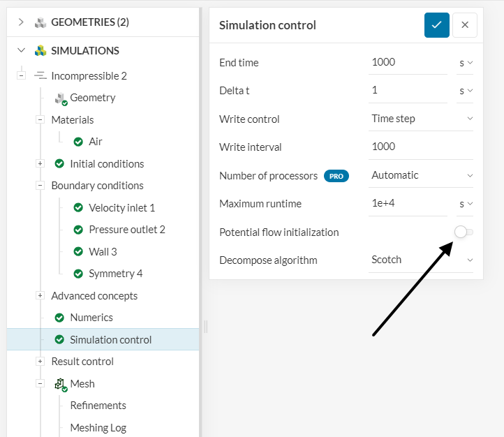The width and height of the screenshot is (504, 437).
Task: Open the Delta t unit dropdown
Action: click(x=465, y=91)
